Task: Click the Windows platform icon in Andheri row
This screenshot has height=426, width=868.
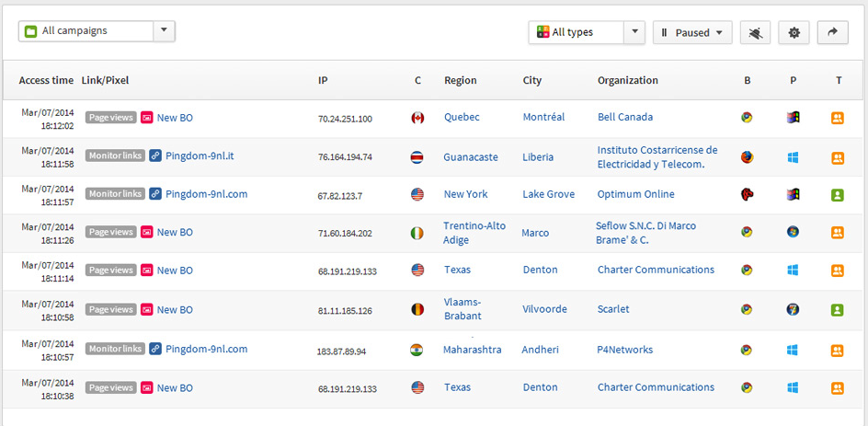Action: [x=794, y=351]
